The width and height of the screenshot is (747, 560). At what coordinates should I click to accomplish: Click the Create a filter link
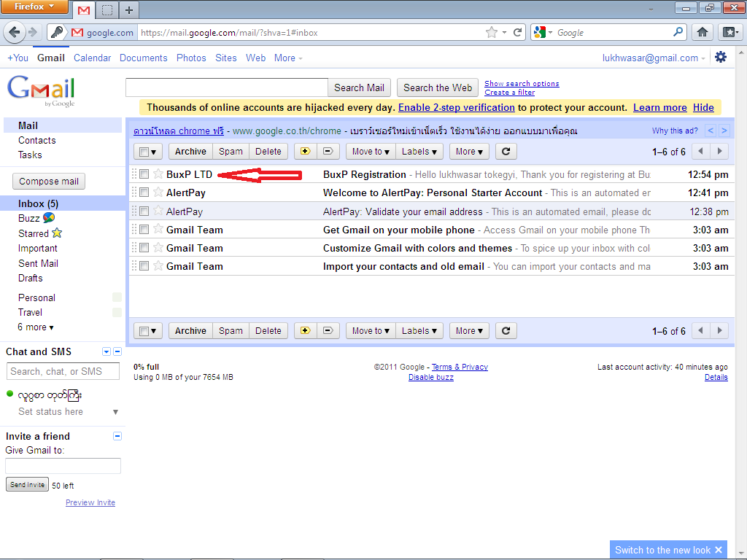(x=509, y=93)
